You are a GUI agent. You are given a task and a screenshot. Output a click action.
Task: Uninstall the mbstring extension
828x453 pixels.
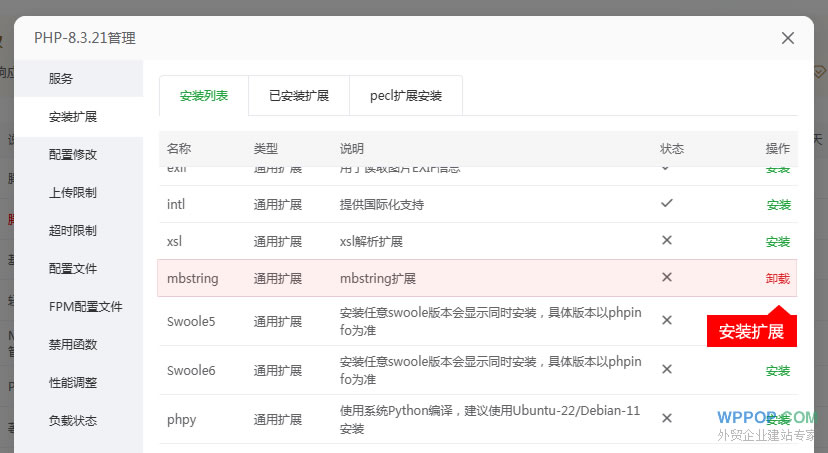click(778, 278)
